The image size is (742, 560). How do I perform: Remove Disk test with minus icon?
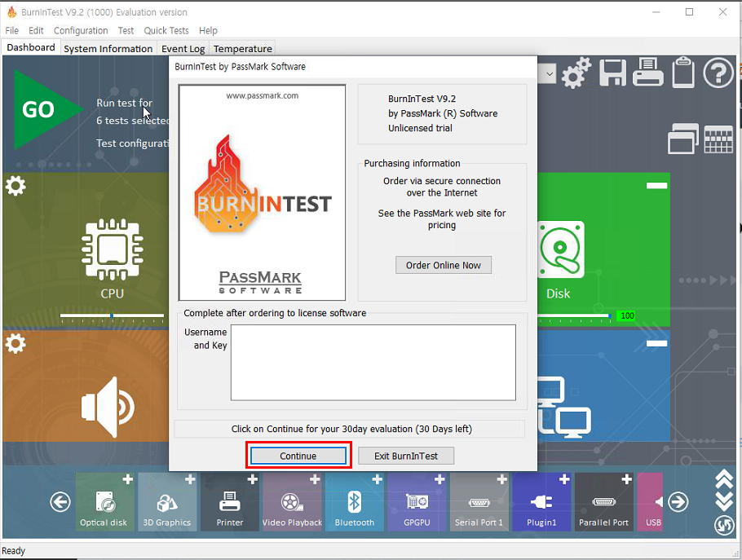click(x=657, y=186)
